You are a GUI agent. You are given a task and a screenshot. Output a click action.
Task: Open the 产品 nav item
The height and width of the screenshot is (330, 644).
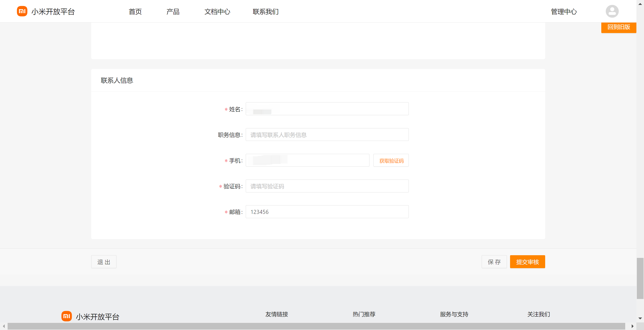click(173, 11)
